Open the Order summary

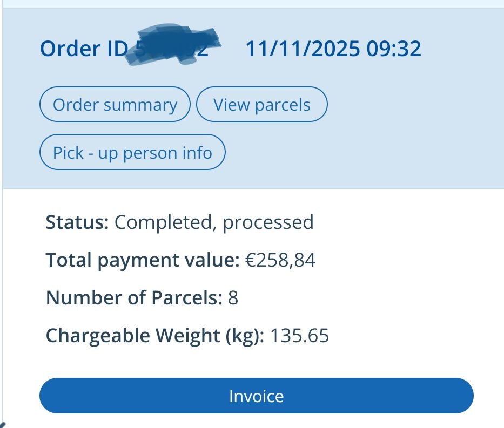click(x=115, y=105)
